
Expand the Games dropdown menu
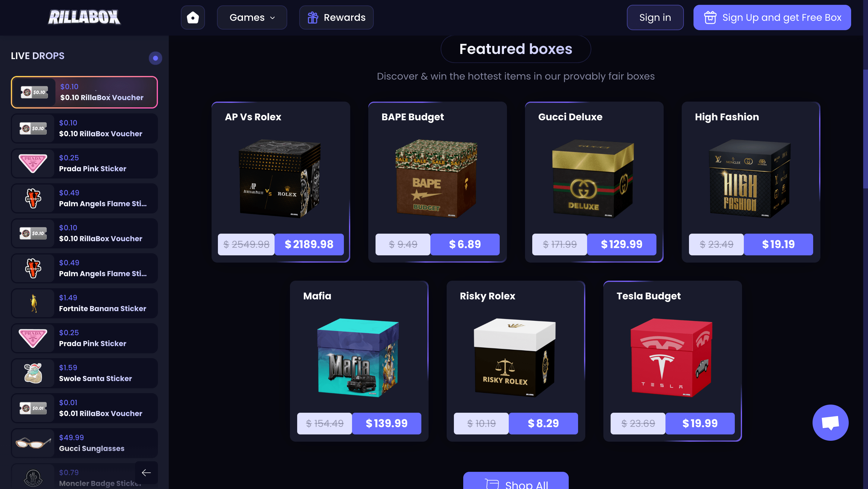(x=252, y=17)
